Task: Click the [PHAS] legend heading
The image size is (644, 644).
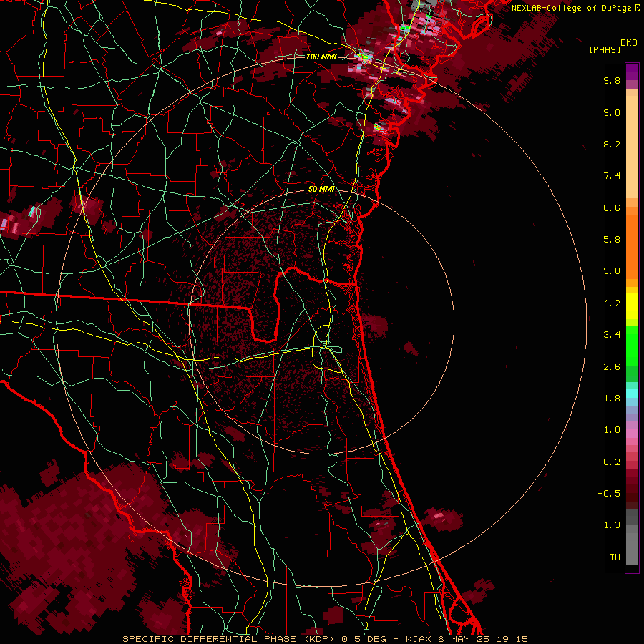Action: (x=605, y=49)
